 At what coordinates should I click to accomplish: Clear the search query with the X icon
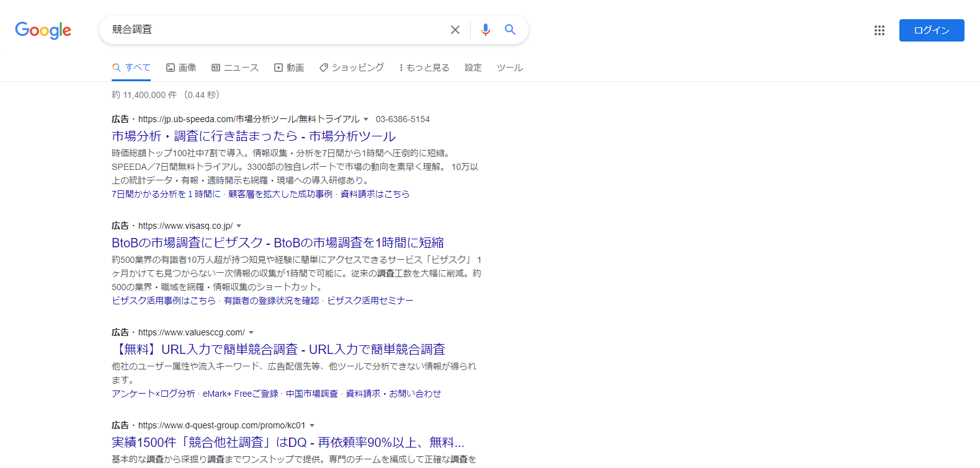point(455,30)
